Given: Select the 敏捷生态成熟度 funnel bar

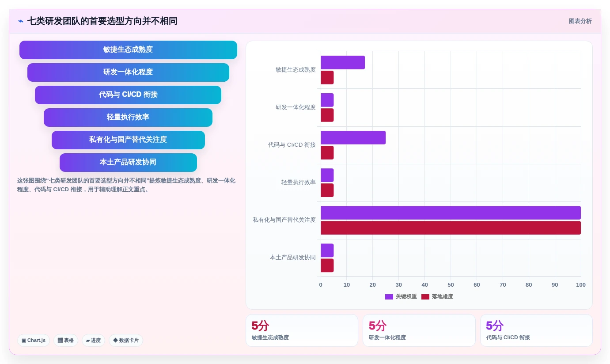Looking at the screenshot, I should coord(128,50).
